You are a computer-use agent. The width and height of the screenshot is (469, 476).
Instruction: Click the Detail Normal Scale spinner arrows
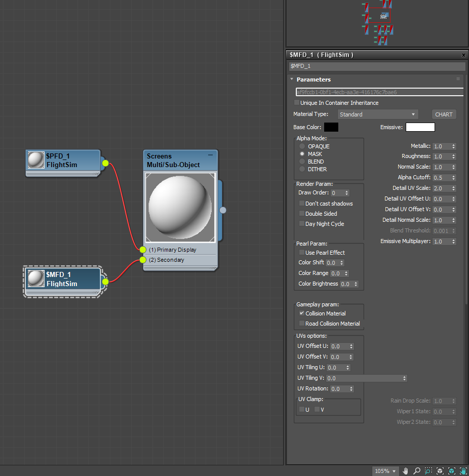click(x=453, y=220)
